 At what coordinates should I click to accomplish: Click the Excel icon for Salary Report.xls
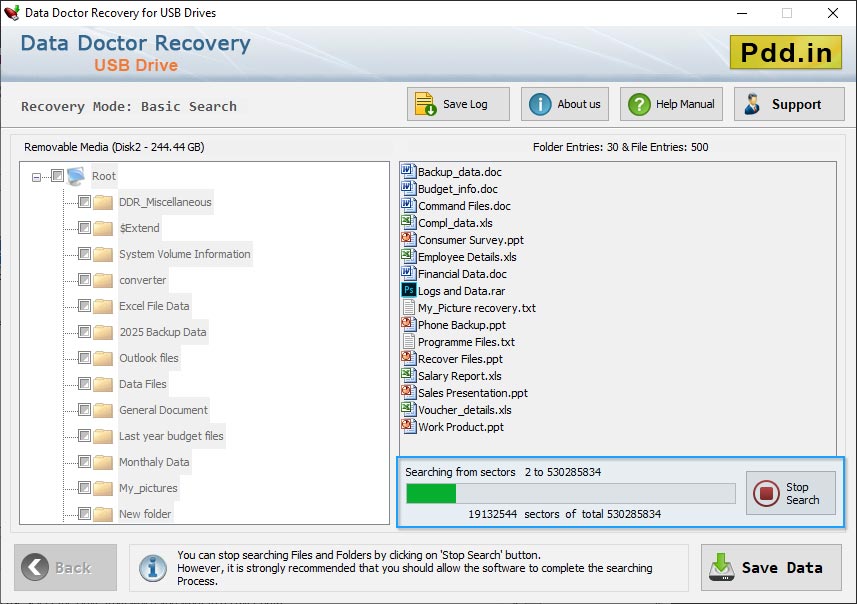pos(408,375)
